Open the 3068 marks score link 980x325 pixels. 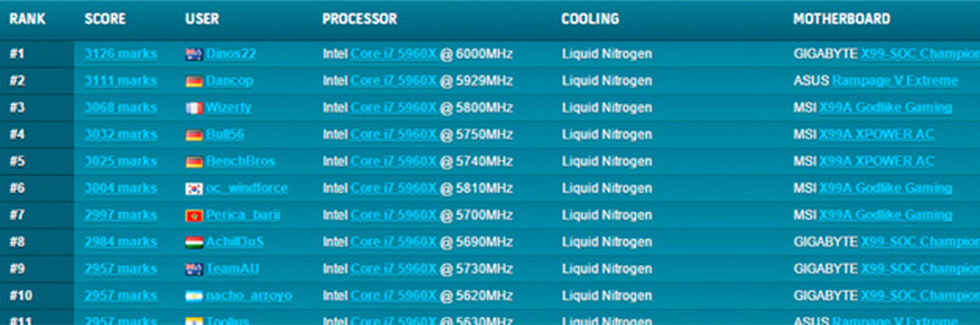(x=121, y=108)
